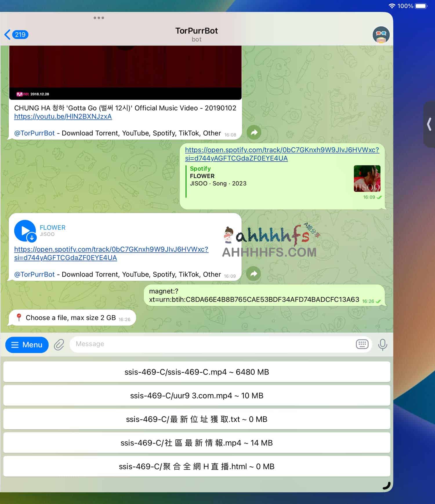Click into the Message input field
The image size is (435, 504).
pos(212,344)
